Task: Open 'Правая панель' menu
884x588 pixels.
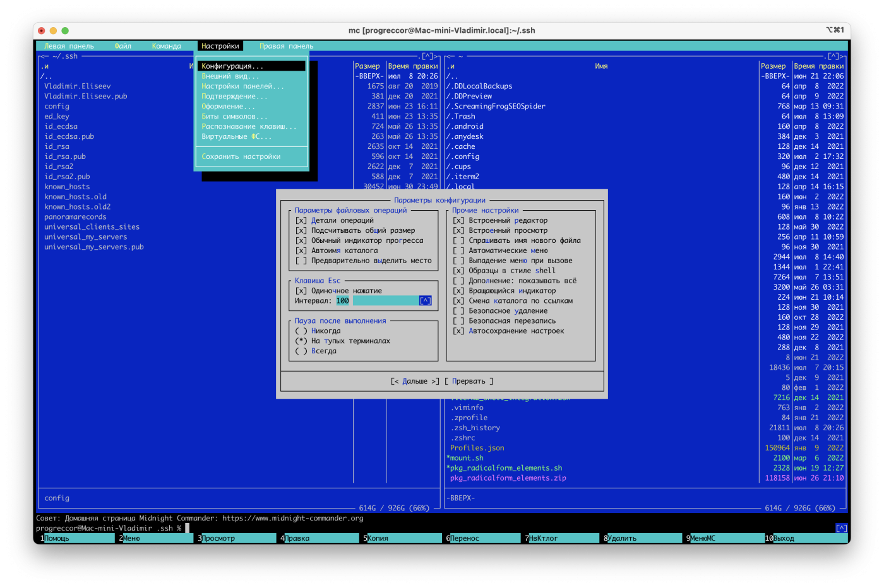Action: point(287,46)
